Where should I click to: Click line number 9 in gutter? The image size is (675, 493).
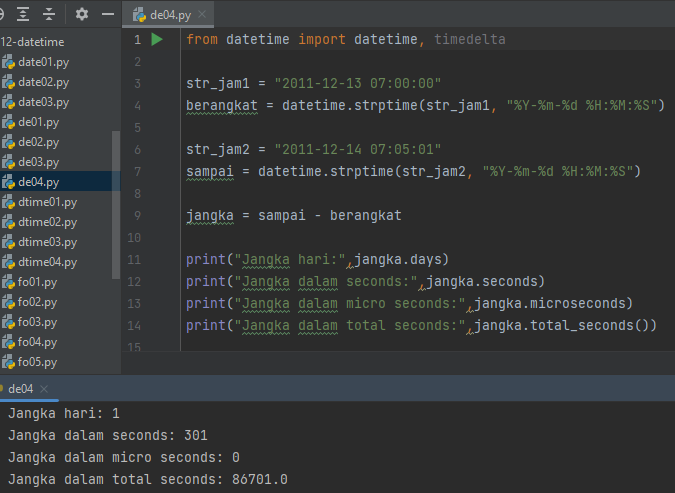point(137,216)
